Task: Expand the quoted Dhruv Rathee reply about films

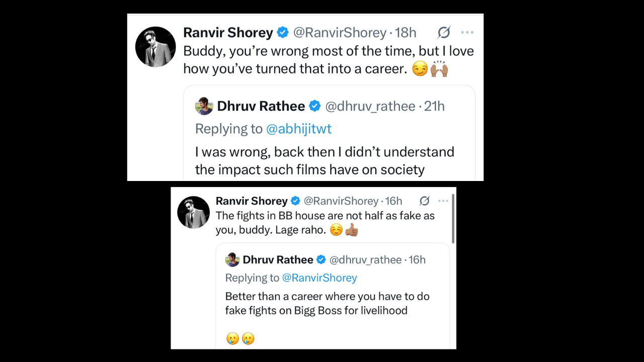Action: (x=325, y=160)
